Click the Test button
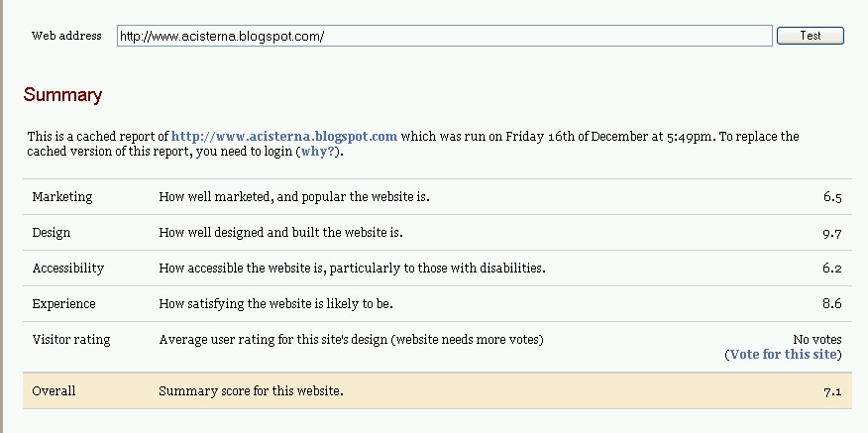 810,36
